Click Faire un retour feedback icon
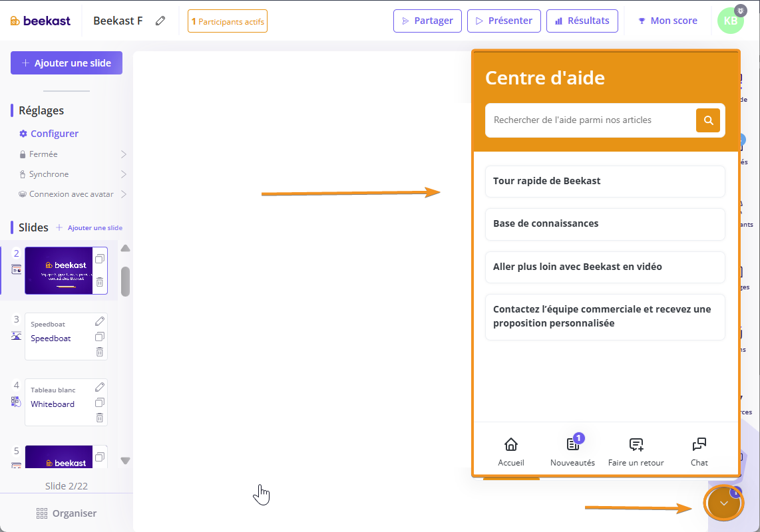 click(x=636, y=451)
